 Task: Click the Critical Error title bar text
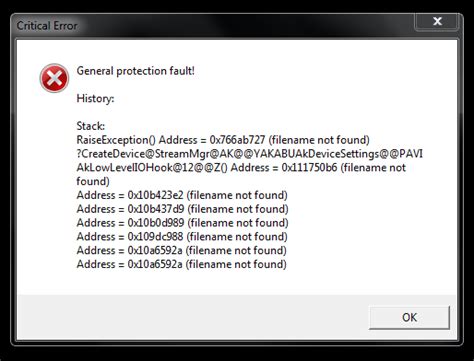point(47,26)
